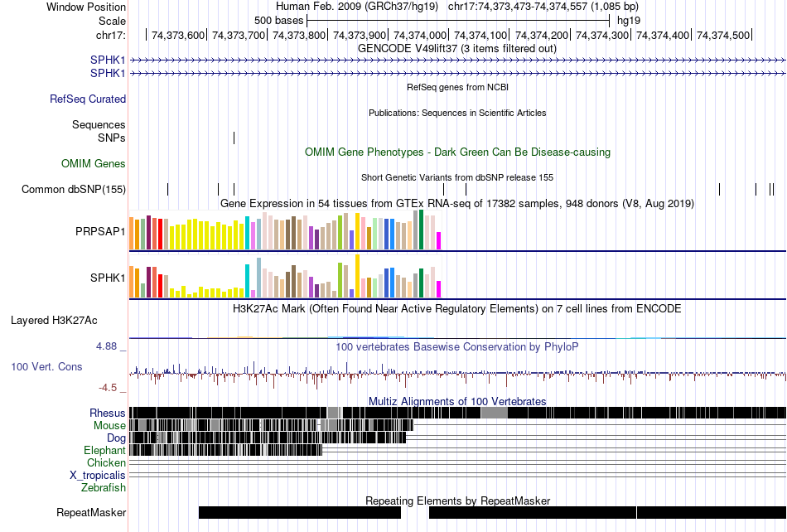
Task: Click the 74,374,000 ruler position
Action: pyautogui.click(x=420, y=35)
